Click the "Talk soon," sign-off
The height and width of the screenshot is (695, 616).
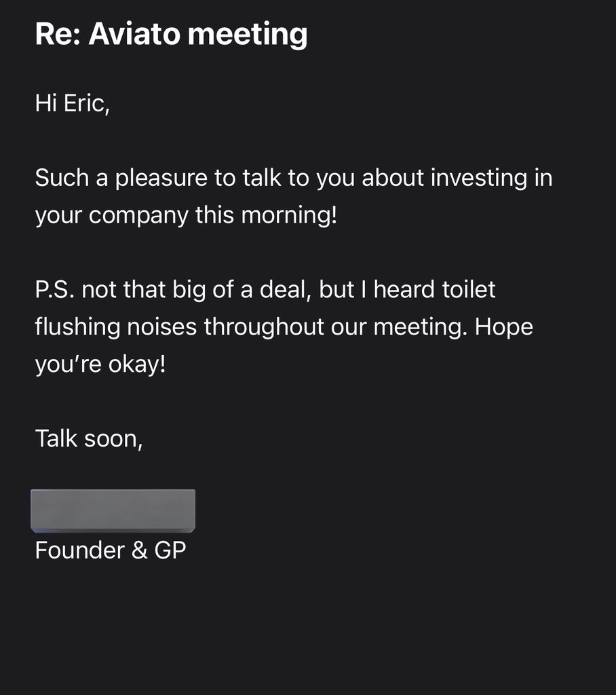point(89,438)
